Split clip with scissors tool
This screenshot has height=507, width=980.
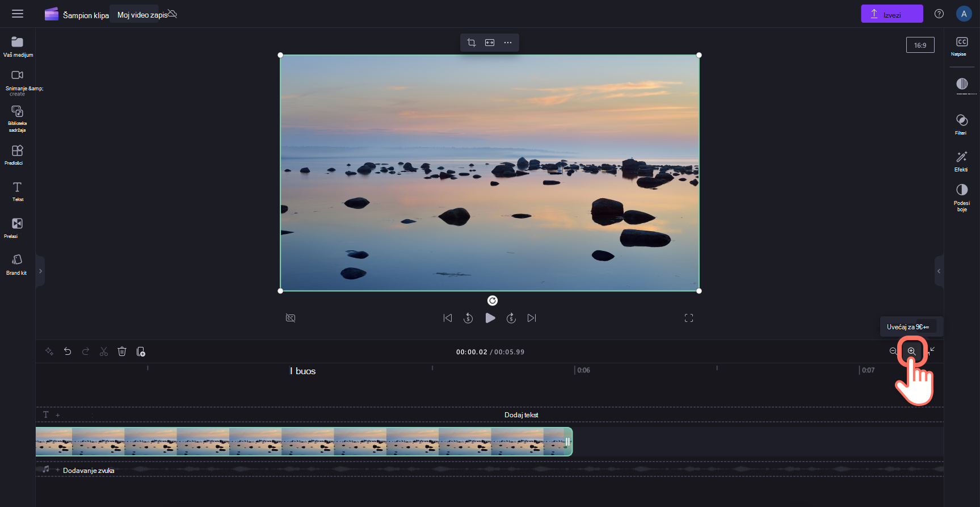104,351
